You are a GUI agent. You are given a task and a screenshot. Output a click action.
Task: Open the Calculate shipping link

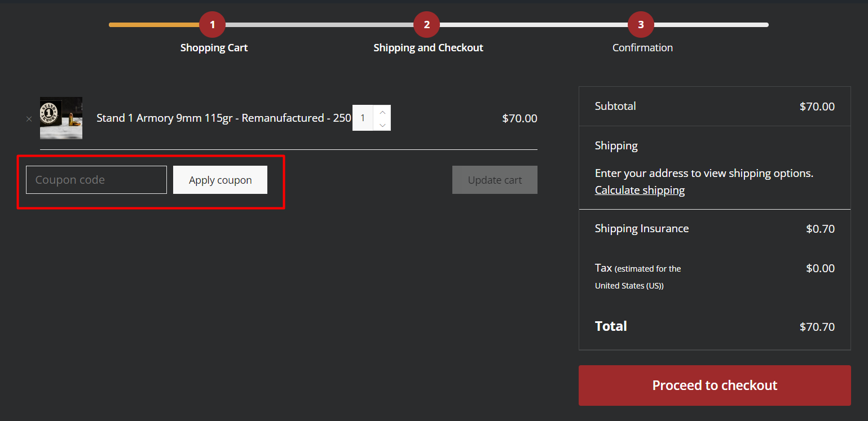tap(640, 190)
